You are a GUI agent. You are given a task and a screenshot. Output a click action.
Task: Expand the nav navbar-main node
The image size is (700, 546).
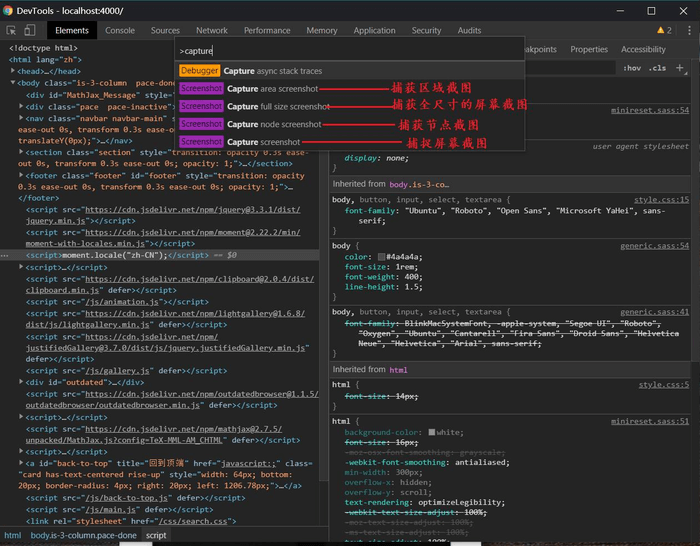click(21, 118)
